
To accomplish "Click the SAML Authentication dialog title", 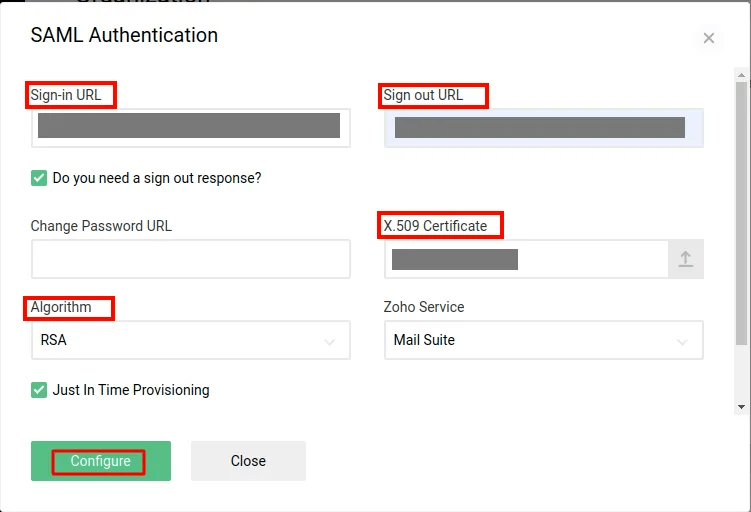I will [124, 35].
